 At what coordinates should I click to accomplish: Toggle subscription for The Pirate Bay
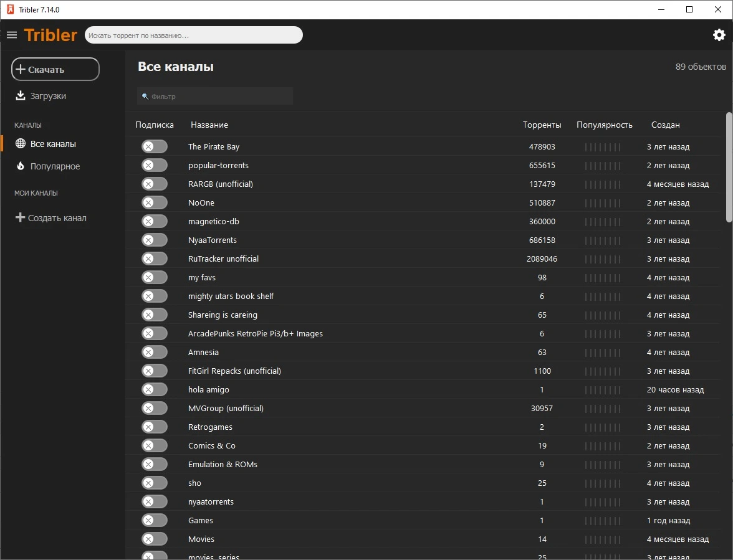[155, 146]
